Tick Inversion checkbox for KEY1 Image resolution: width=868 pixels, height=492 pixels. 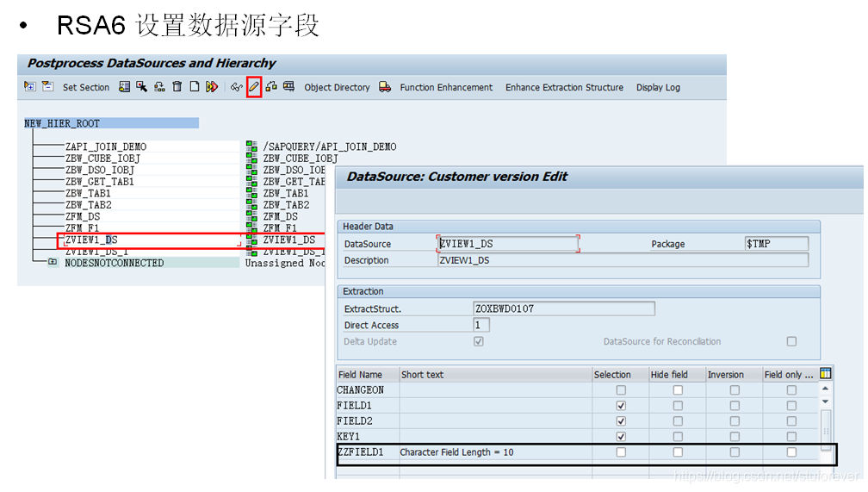(x=735, y=437)
